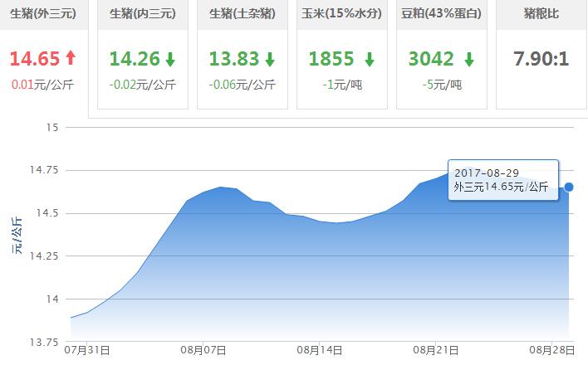Open the 猪粮比 tab

541,14
